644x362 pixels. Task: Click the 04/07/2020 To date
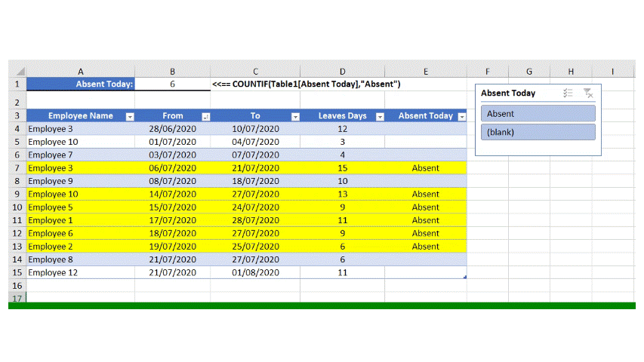[255, 142]
